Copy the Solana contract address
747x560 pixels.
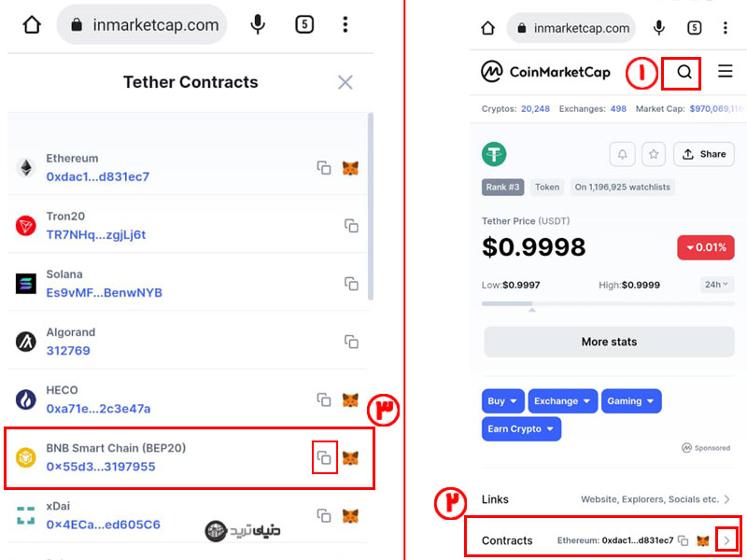pyautogui.click(x=352, y=284)
